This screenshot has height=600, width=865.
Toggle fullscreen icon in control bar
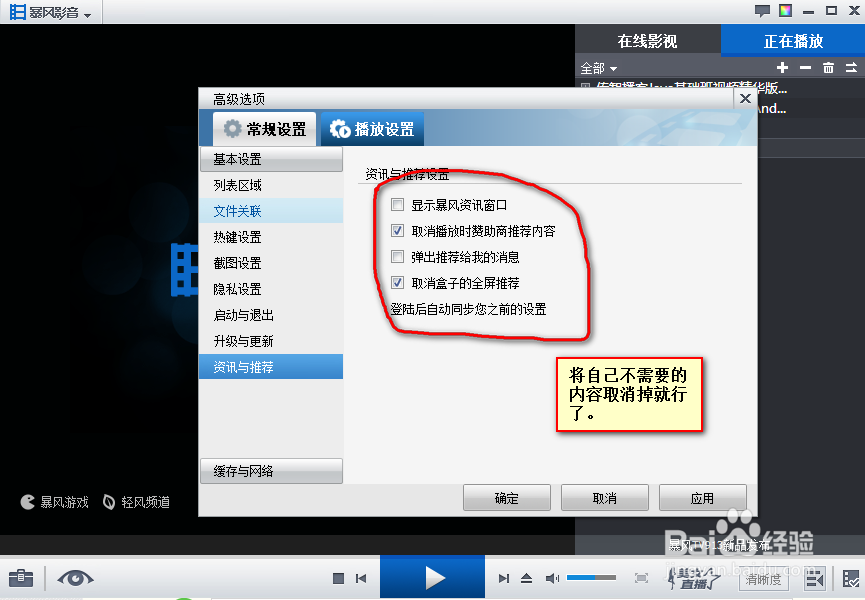[641, 578]
